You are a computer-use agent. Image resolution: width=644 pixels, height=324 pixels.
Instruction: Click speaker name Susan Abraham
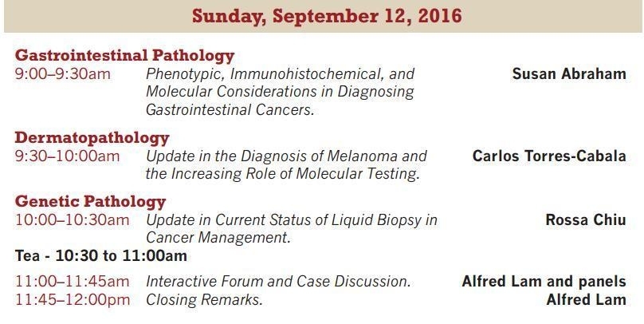(x=569, y=74)
